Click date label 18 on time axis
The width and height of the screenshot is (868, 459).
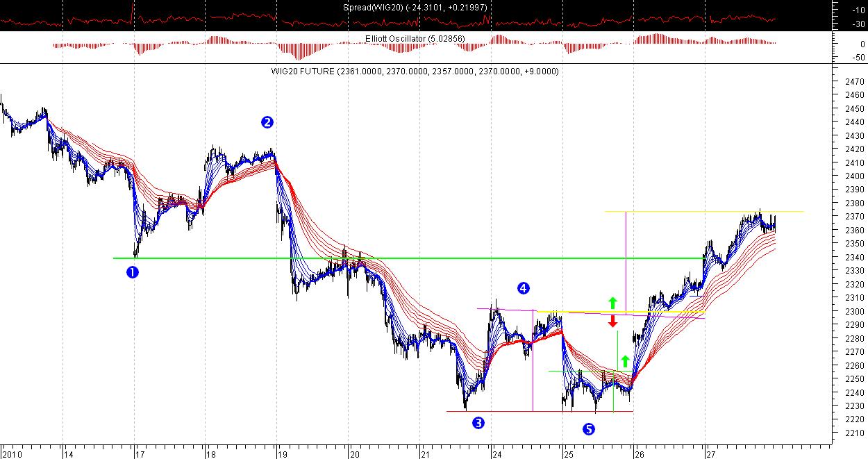click(x=212, y=455)
